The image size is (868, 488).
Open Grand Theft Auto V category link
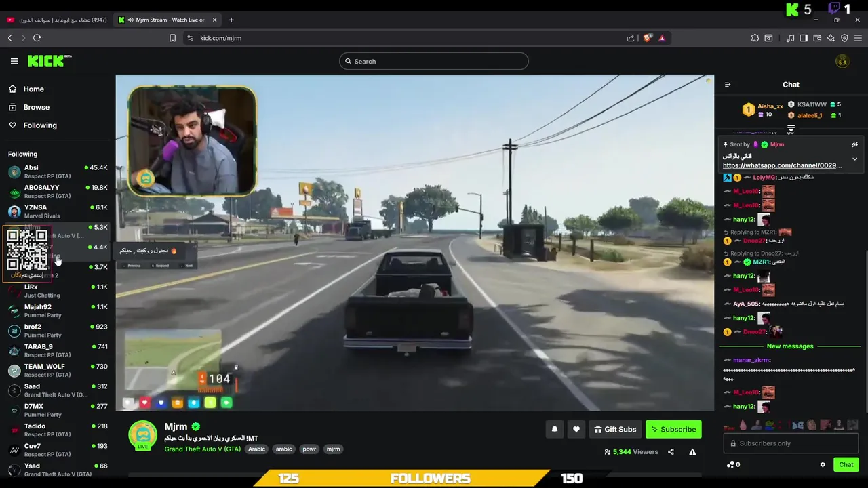(202, 449)
